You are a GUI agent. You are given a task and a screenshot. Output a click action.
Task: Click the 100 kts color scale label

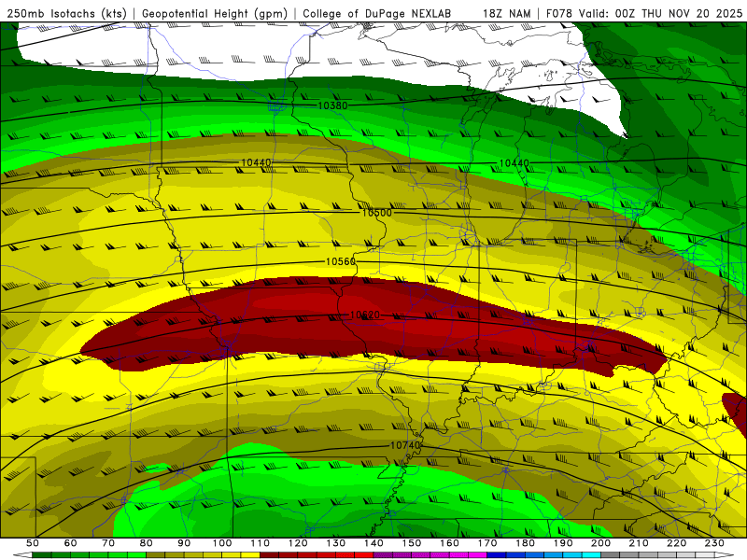pyautogui.click(x=222, y=543)
